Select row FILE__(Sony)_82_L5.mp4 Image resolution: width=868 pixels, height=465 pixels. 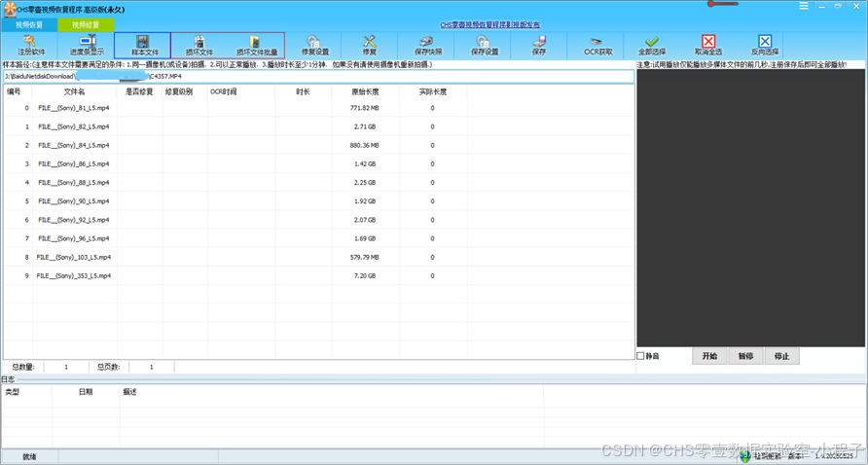(318, 126)
